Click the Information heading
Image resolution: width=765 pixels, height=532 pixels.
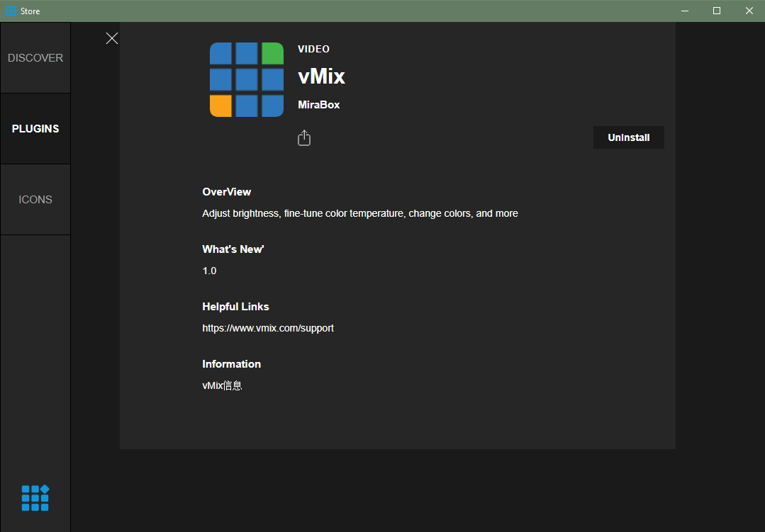pos(231,364)
